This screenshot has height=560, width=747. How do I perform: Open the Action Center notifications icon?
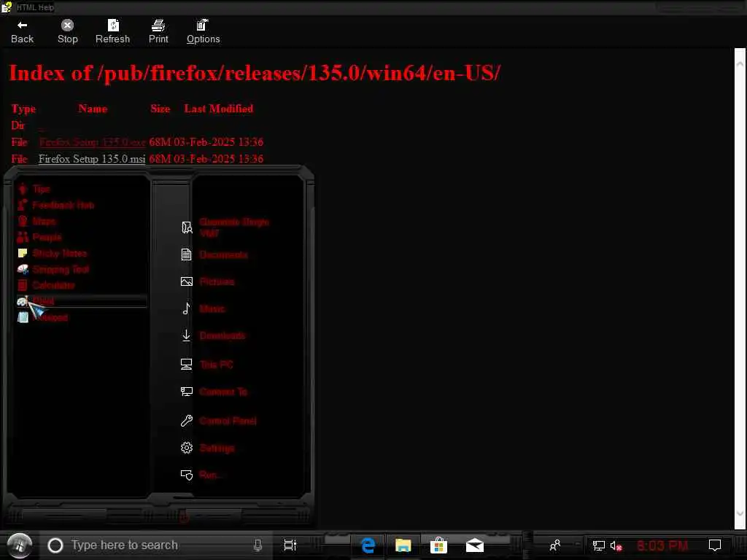point(715,545)
